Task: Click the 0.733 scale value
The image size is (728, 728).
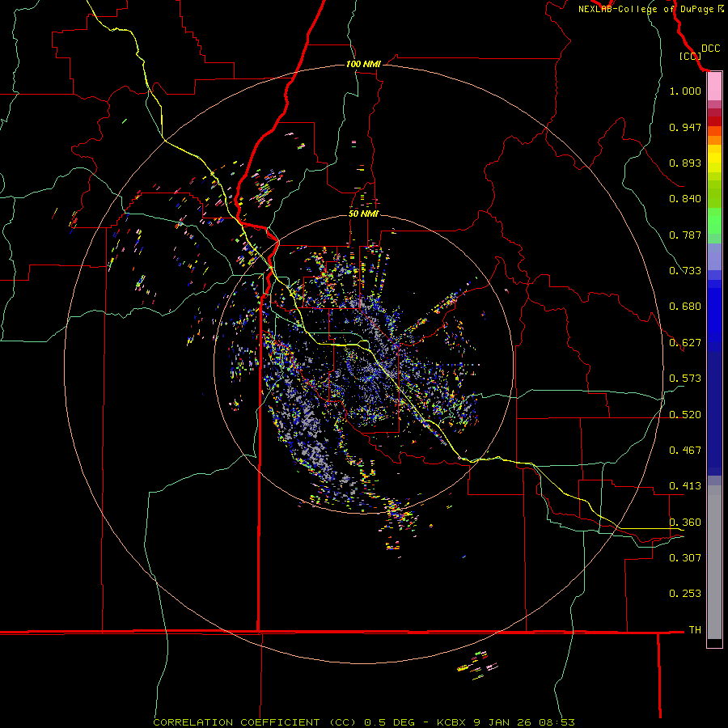Action: 685,271
